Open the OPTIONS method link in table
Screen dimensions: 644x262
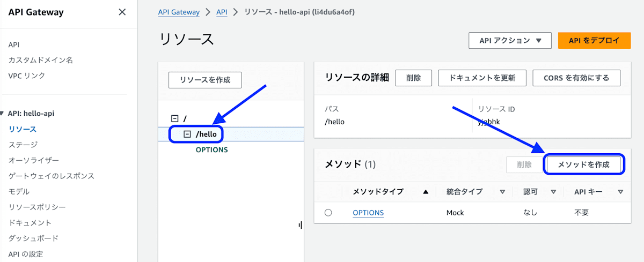(x=368, y=213)
